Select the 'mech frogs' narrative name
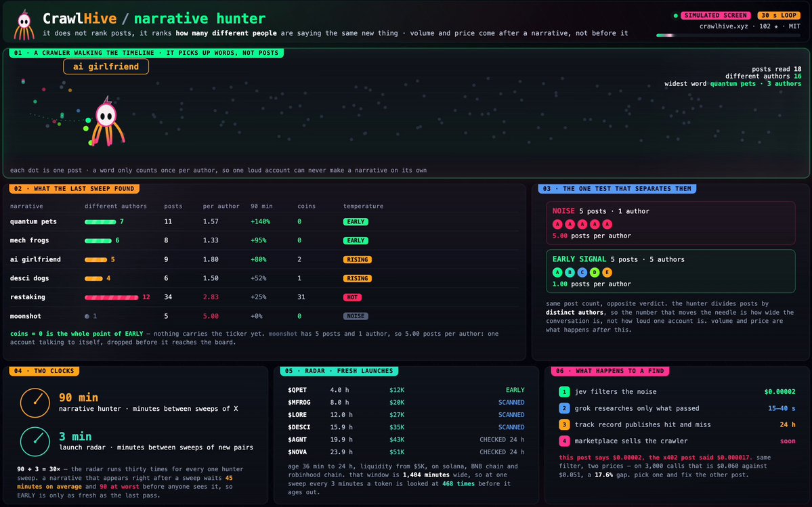 point(31,240)
